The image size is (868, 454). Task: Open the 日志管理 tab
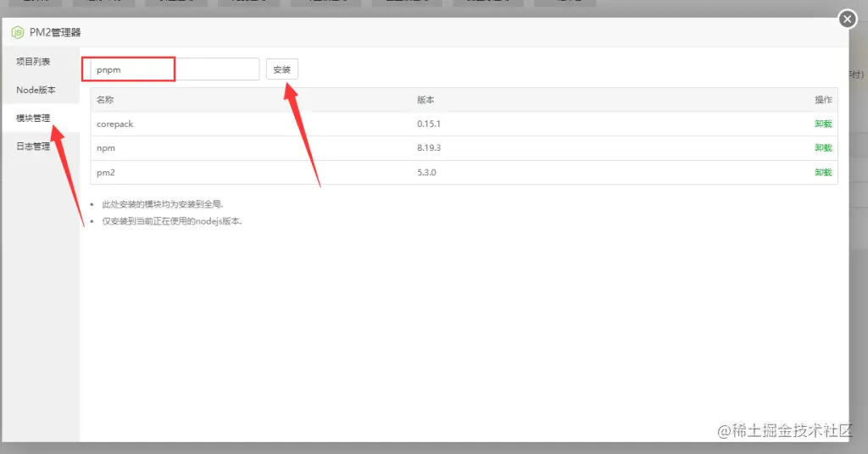tap(33, 146)
